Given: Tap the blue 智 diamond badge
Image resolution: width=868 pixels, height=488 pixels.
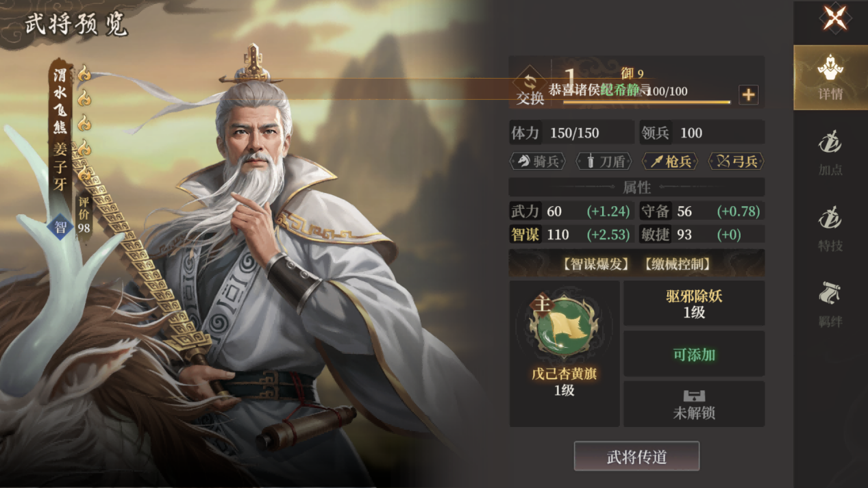Looking at the screenshot, I should tap(60, 227).
